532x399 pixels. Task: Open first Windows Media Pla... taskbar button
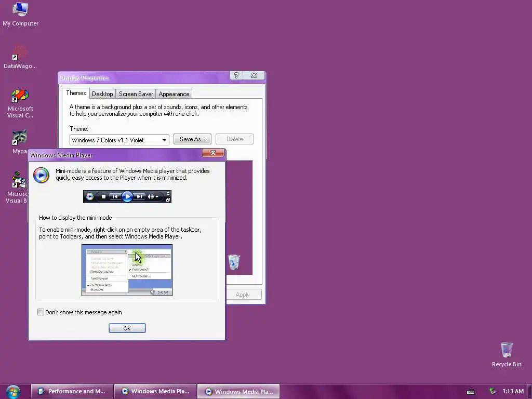click(x=155, y=391)
